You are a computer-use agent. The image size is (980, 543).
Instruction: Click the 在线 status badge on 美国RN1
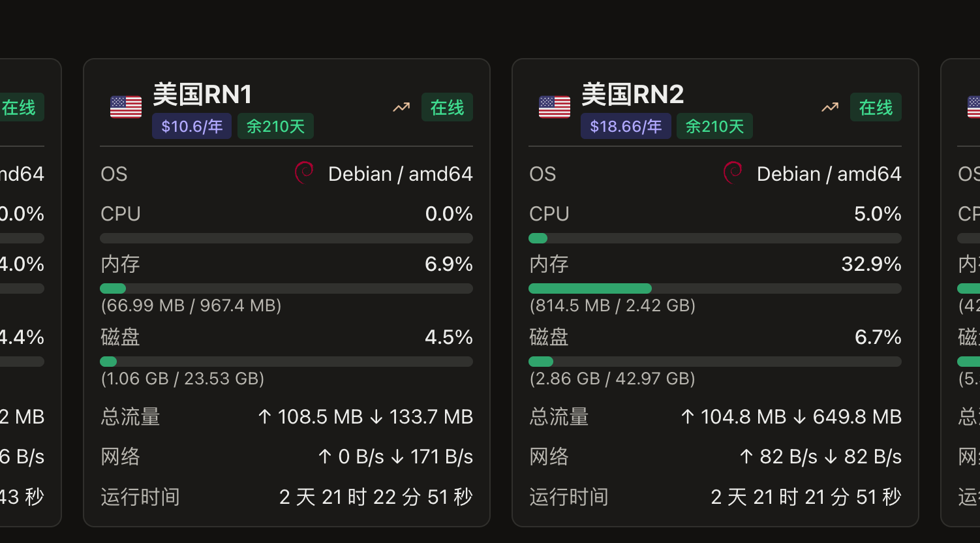447,107
